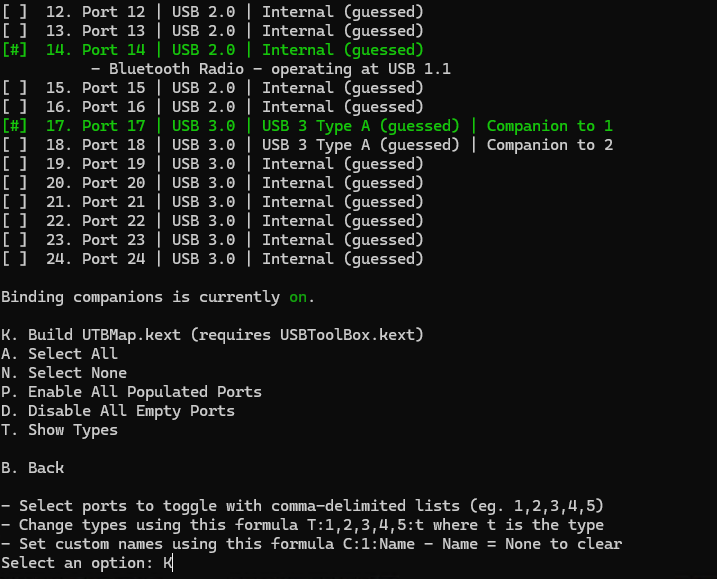
Task: Click the checked marker for Port 17
Action: [15, 126]
